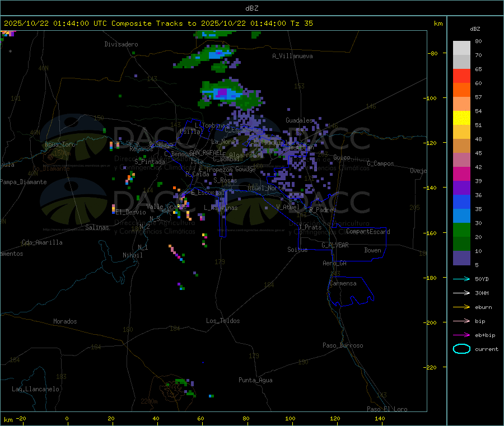Click the UTC Composite Tracks timestamp header
This screenshot has height=426, width=504.
158,24
